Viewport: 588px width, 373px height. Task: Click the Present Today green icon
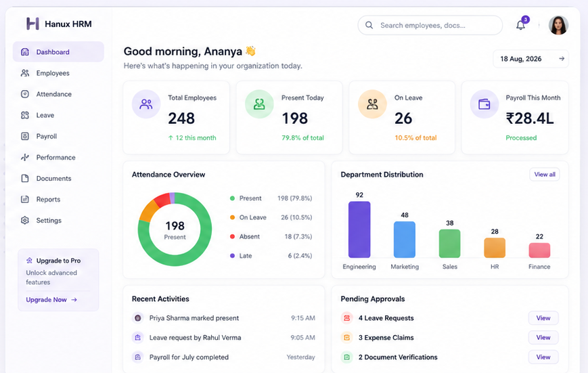point(259,104)
